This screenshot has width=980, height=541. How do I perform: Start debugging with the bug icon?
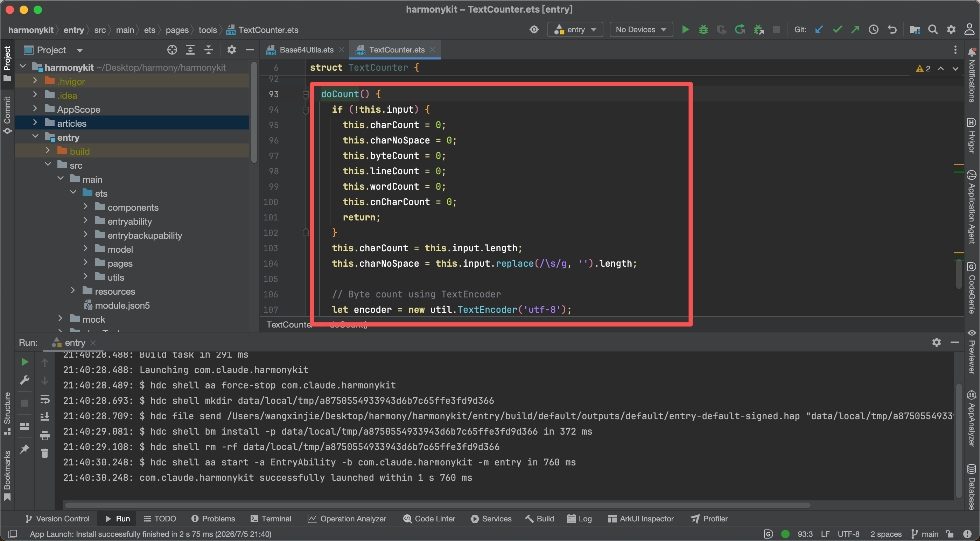pyautogui.click(x=703, y=30)
